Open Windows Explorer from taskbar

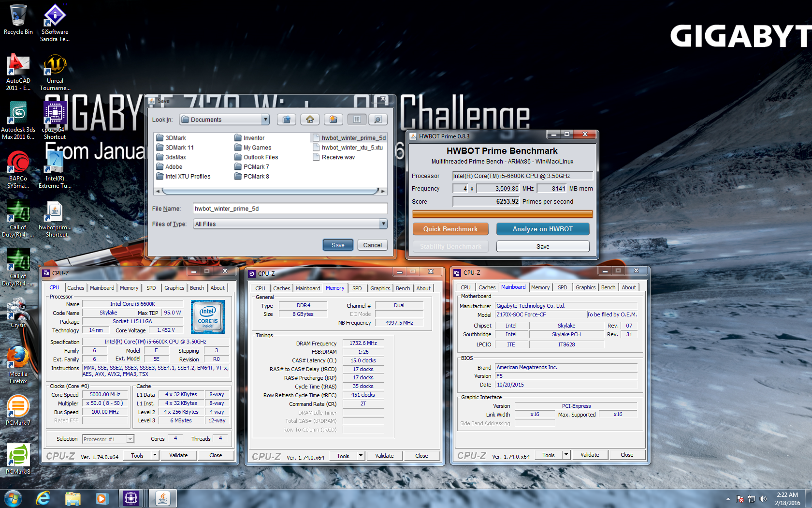click(72, 498)
